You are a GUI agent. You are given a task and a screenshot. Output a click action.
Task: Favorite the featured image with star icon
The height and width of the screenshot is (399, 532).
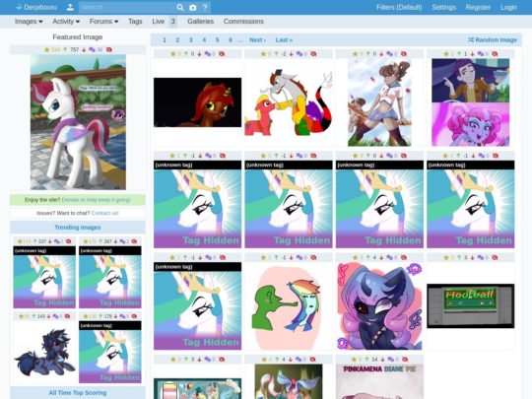47,50
